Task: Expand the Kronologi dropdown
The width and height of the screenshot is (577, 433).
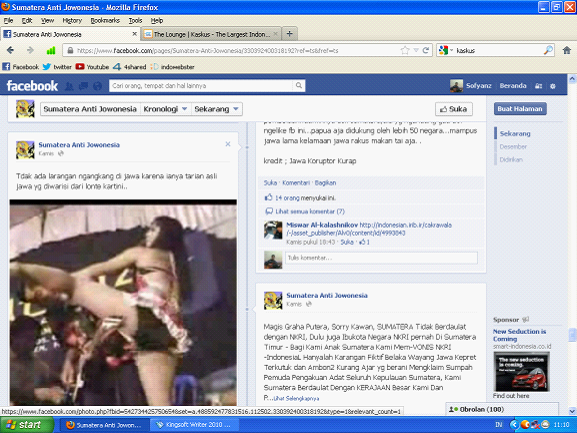Action: (x=165, y=109)
